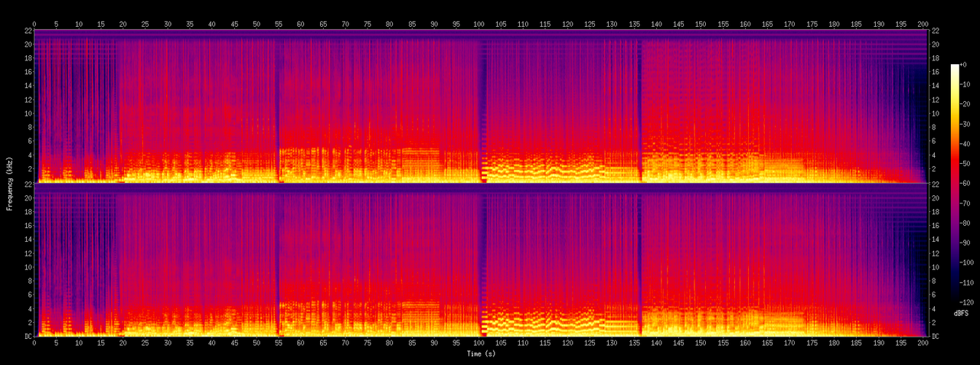
Task: Click upper channel '16' tick on left frequency axis
Action: [x=27, y=73]
